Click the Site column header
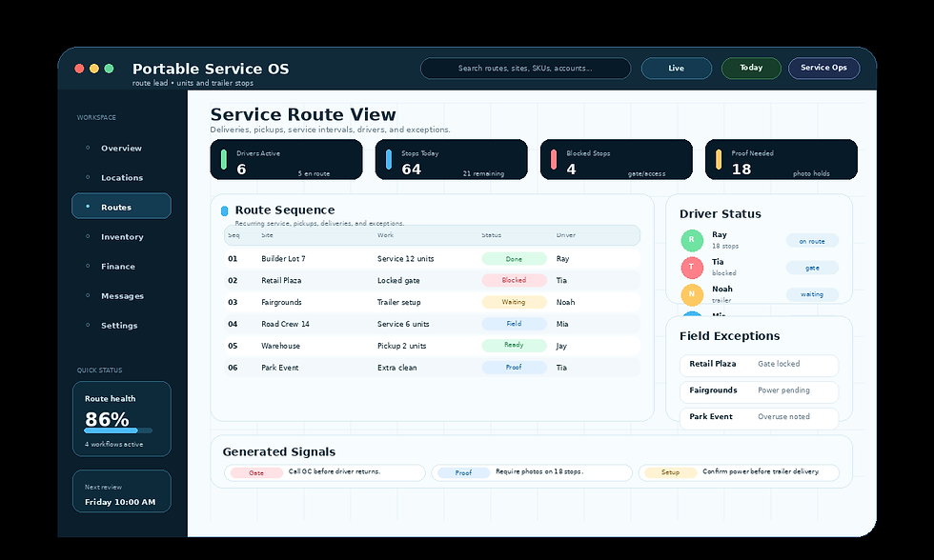Viewport: 934px width, 560px height. point(268,235)
